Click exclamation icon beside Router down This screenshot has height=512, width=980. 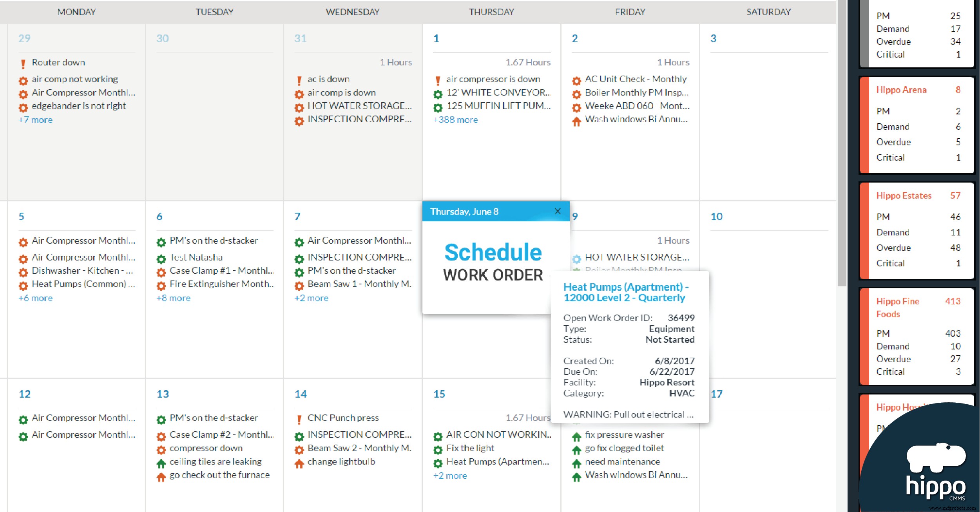click(23, 63)
